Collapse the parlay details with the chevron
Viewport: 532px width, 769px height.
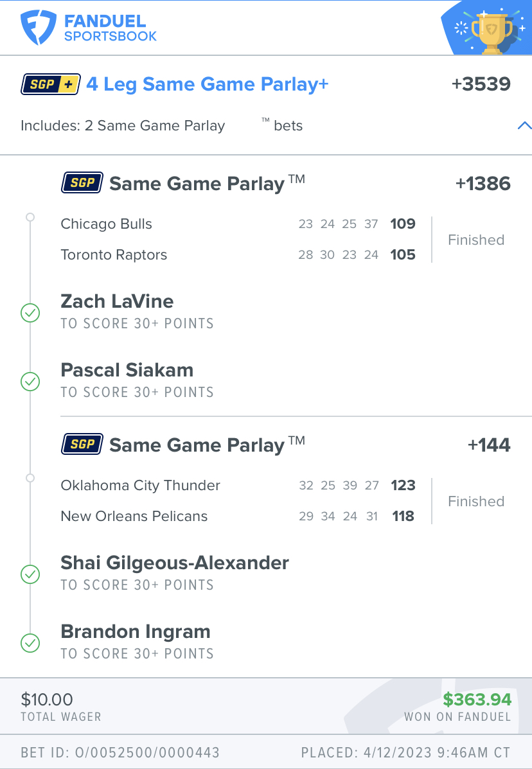click(x=524, y=125)
